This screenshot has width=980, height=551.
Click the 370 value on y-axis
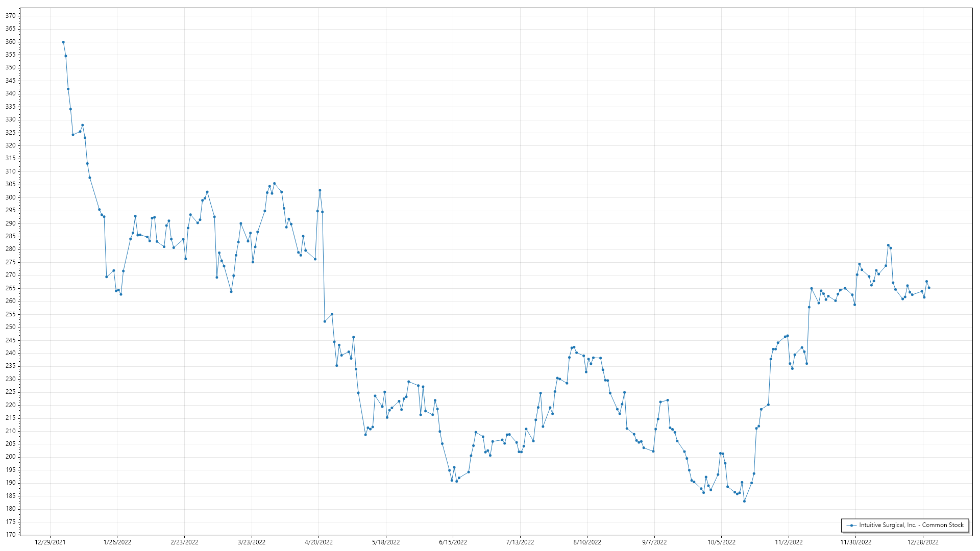11,16
